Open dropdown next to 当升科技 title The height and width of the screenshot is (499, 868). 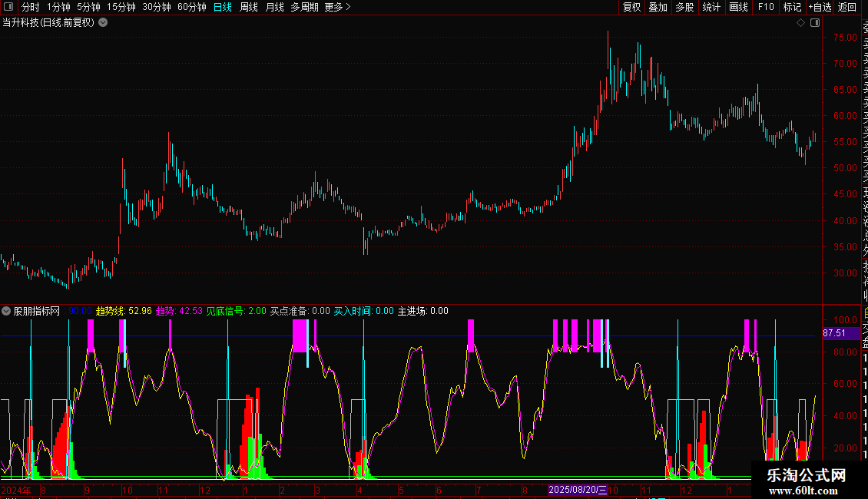[103, 23]
